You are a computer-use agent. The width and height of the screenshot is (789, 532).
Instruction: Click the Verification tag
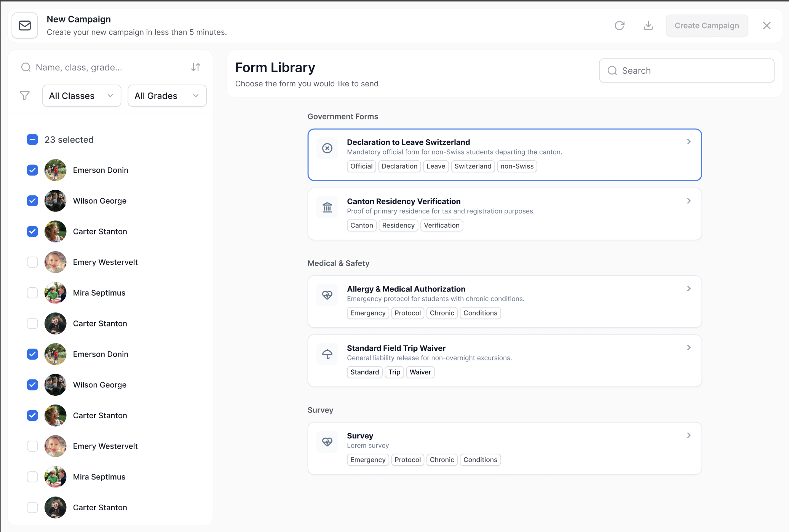coord(442,225)
